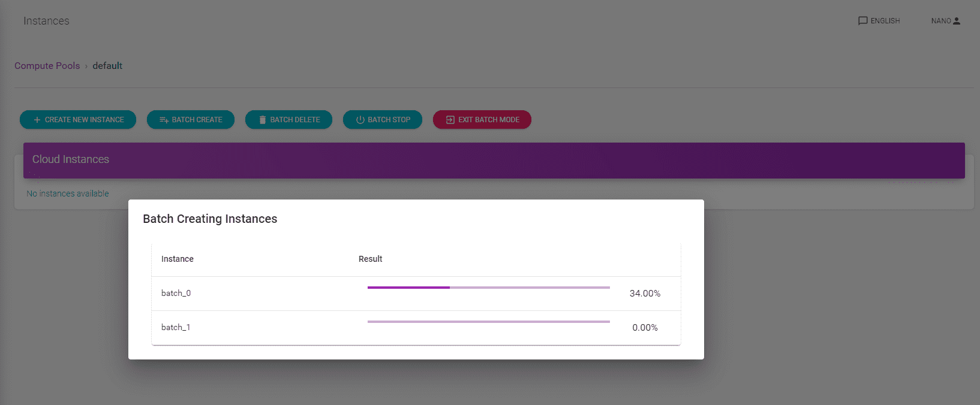This screenshot has width=980, height=405.
Task: Click the Cloud Instances purple header
Action: point(494,160)
